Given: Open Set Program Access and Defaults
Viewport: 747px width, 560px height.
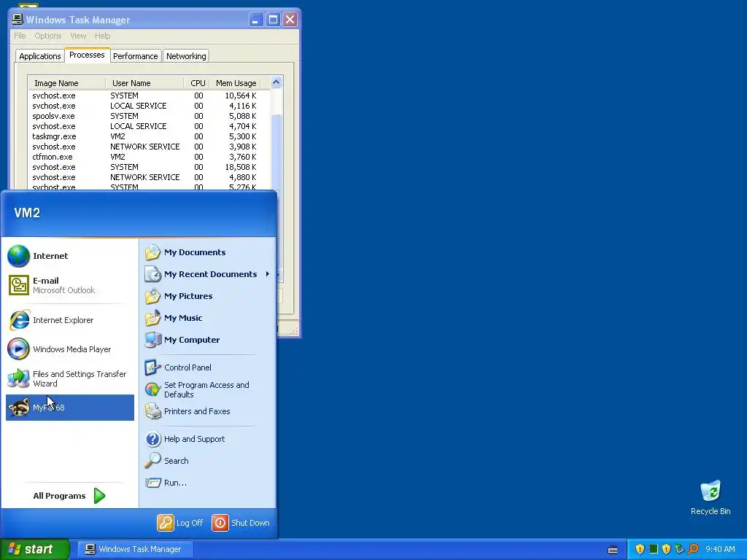Looking at the screenshot, I should [208, 389].
